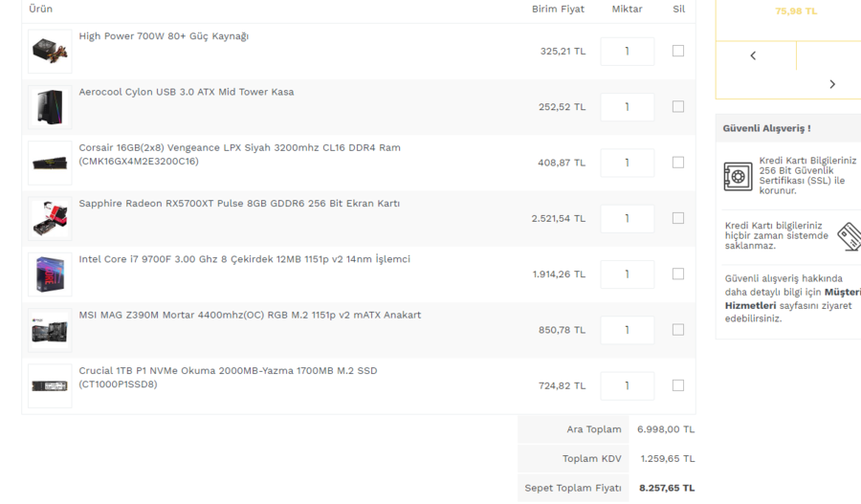Select delete checkbox for Intel Core i7
The width and height of the screenshot is (861, 504).
[678, 274]
